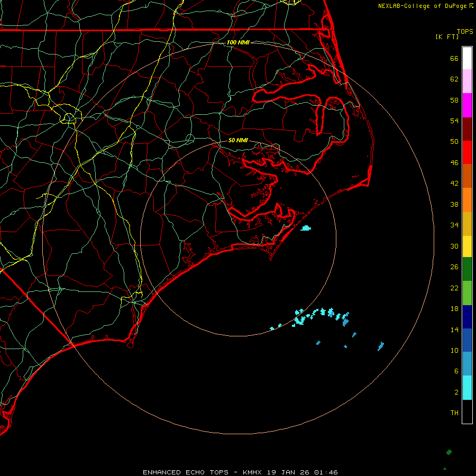
Task: Click the navy blue 22 kft swatch
Action: [x=467, y=317]
